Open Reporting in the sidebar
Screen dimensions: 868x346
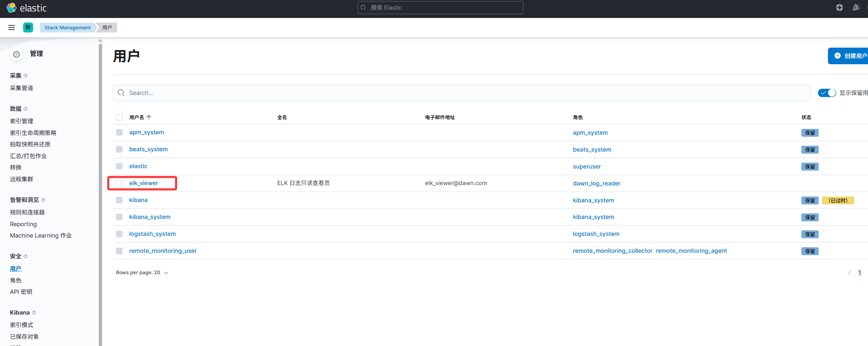23,224
